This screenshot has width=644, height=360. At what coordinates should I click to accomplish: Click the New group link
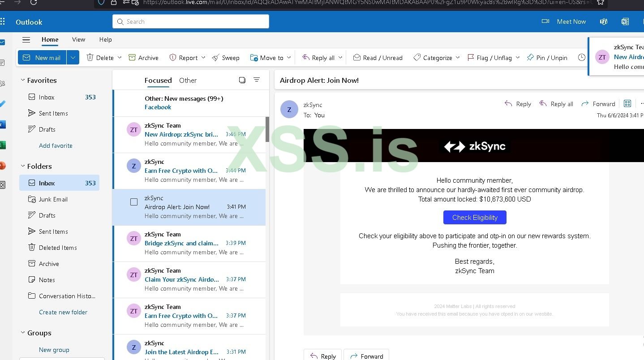[54, 350]
